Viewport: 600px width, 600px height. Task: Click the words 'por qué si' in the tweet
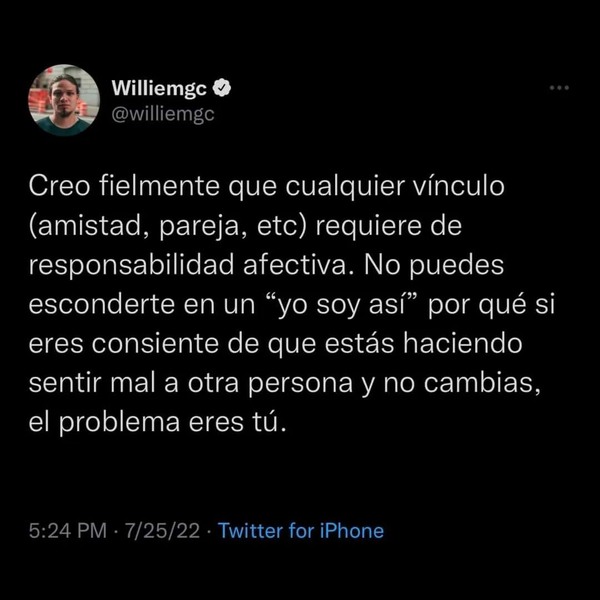point(491,306)
